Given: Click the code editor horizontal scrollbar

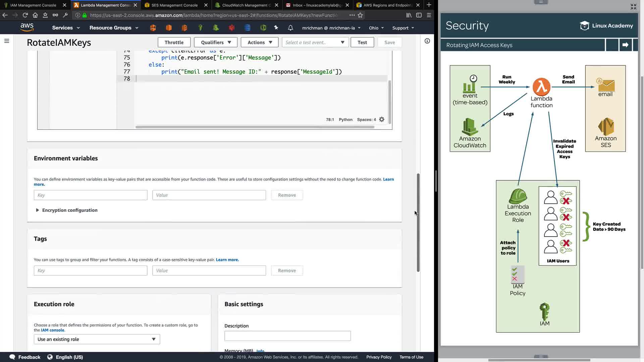Looking at the screenshot, I should coord(254,127).
